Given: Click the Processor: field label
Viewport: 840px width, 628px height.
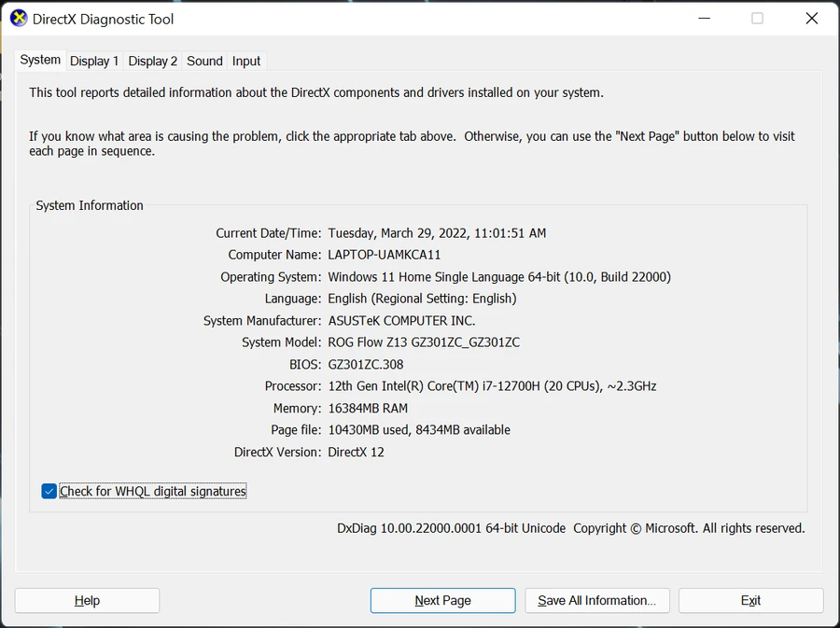Looking at the screenshot, I should tap(292, 386).
